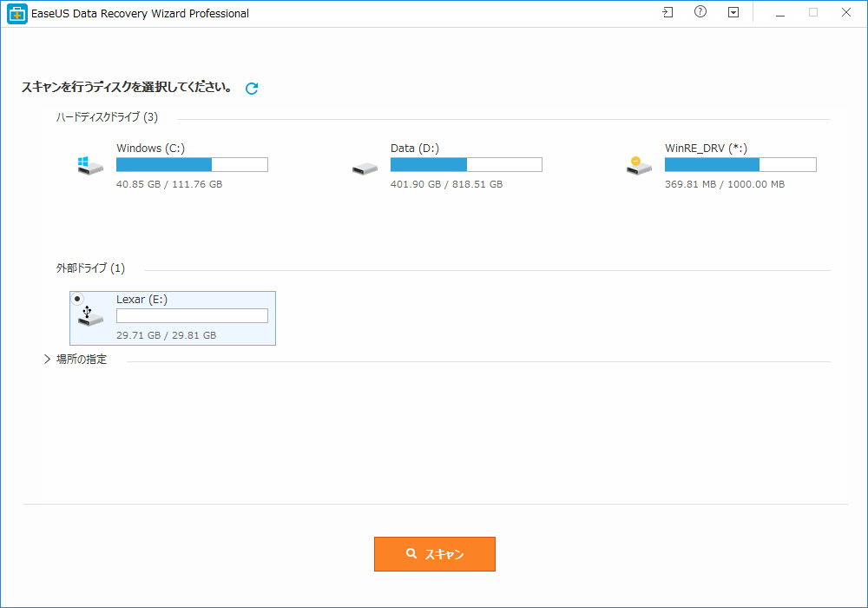Select the Data (D:) drive label
Viewport: 868px width, 608px height.
(415, 149)
